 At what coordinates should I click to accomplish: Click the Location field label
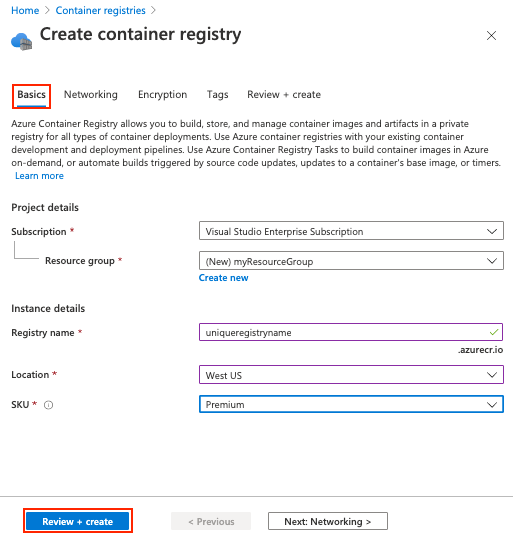30,375
